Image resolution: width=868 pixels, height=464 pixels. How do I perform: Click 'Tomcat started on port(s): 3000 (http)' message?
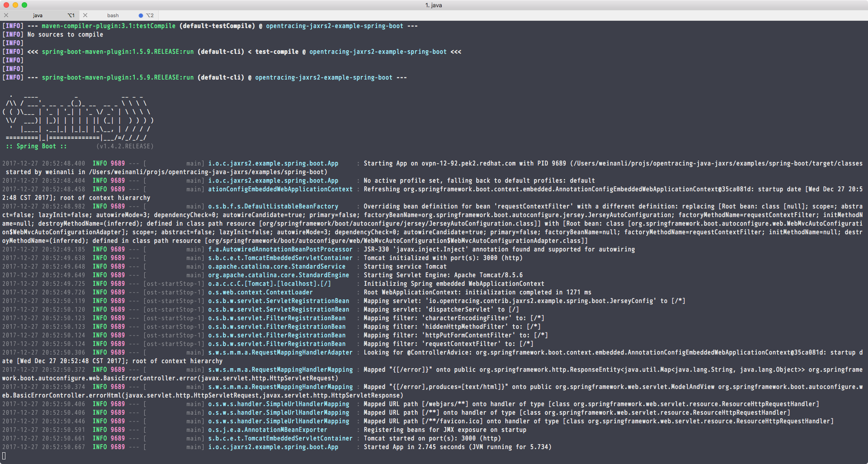click(432, 438)
